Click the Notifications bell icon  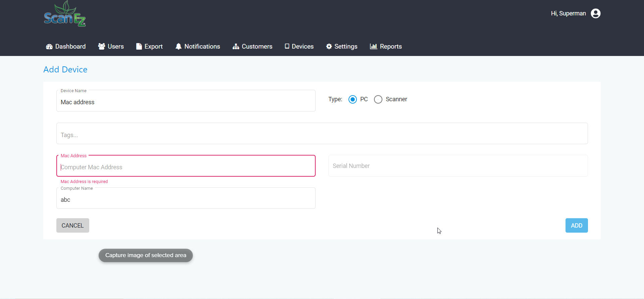(178, 46)
